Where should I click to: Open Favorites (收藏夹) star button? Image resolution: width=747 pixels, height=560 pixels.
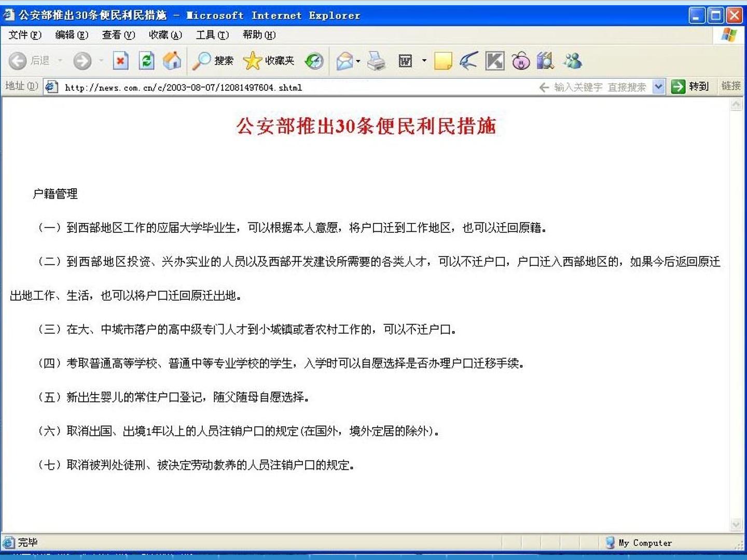point(269,61)
